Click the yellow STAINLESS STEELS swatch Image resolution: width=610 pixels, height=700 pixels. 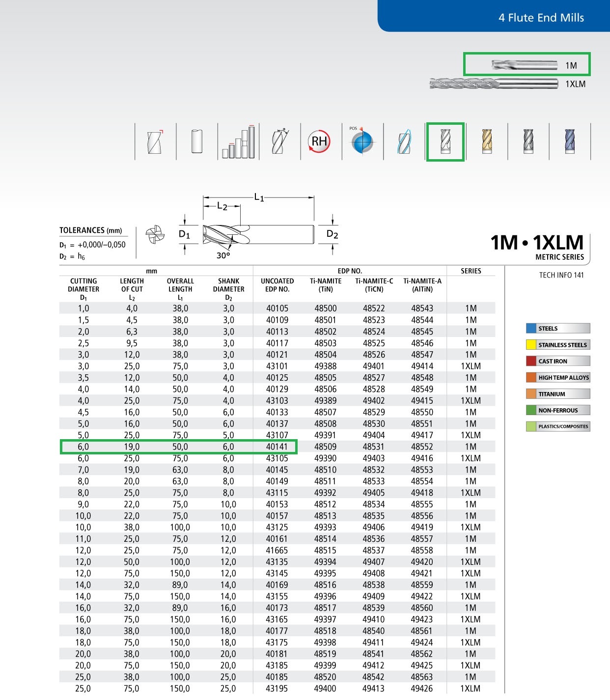coord(531,345)
